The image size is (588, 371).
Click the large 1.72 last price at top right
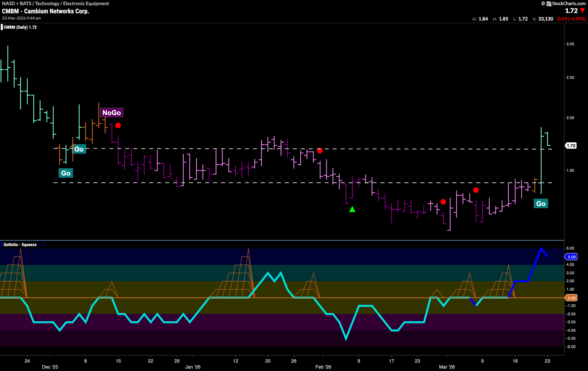point(571,11)
